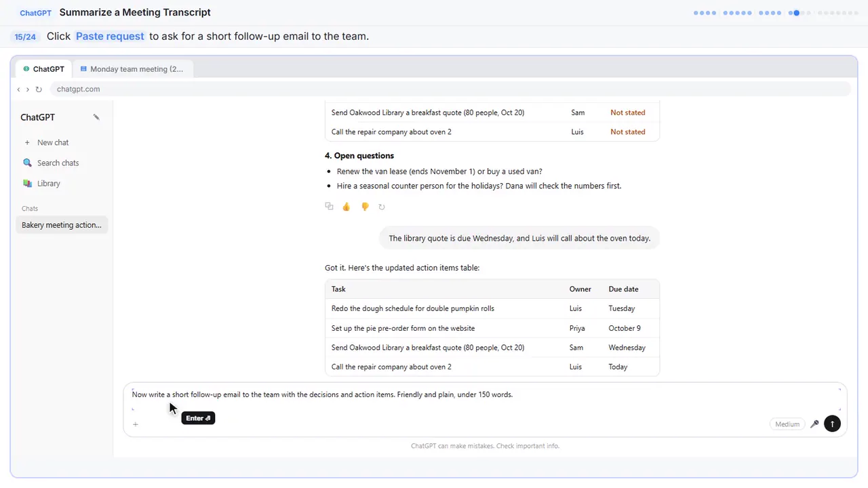Send the message with the arrow button
Screen dimensions: 868x488
pyautogui.click(x=832, y=424)
